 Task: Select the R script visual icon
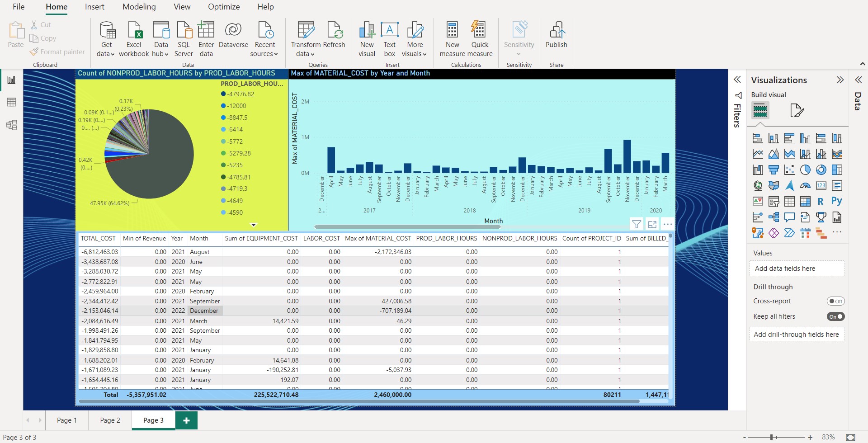821,202
